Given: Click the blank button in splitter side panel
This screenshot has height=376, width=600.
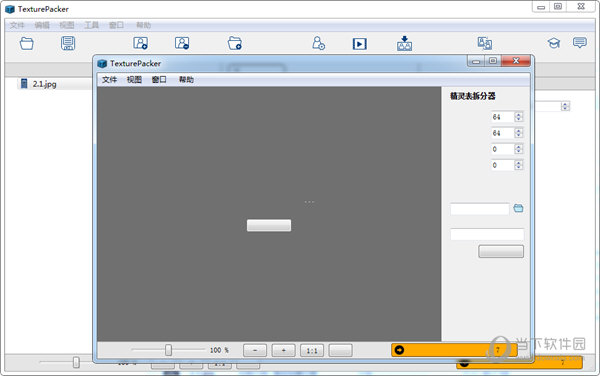Looking at the screenshot, I should point(501,251).
